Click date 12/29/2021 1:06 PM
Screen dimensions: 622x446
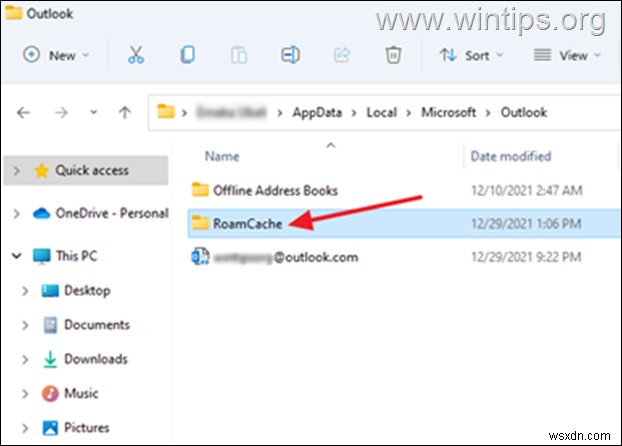point(526,224)
